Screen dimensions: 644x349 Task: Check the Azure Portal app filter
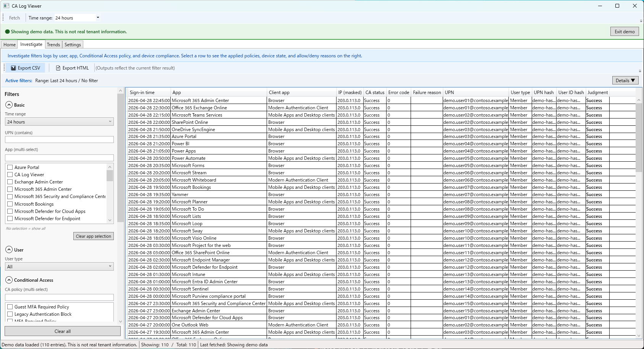[x=10, y=167]
